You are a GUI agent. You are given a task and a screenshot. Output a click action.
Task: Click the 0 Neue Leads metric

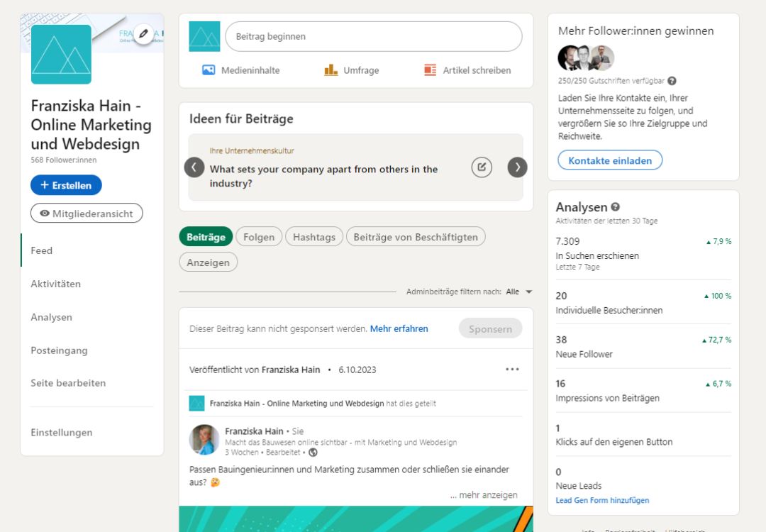click(579, 478)
